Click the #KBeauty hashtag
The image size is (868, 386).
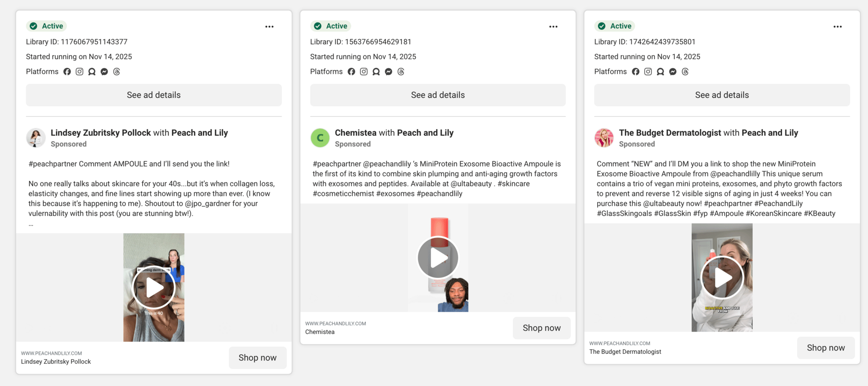[820, 214]
